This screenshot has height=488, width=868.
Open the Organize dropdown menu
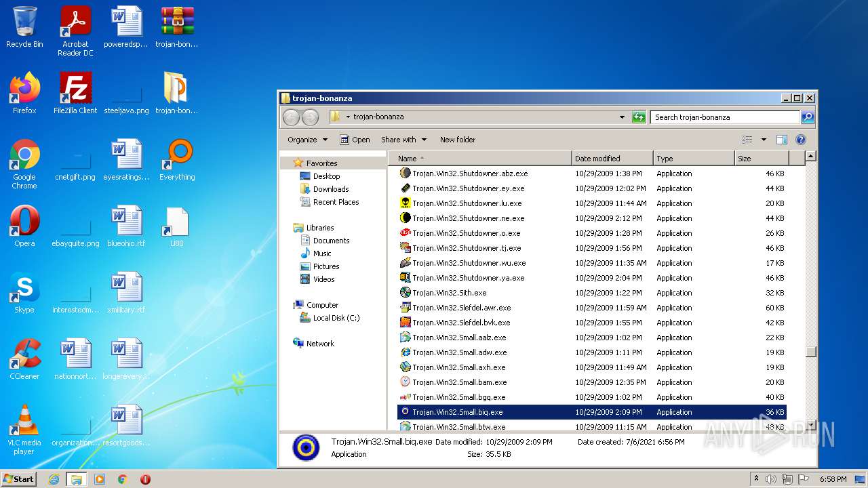click(x=307, y=140)
